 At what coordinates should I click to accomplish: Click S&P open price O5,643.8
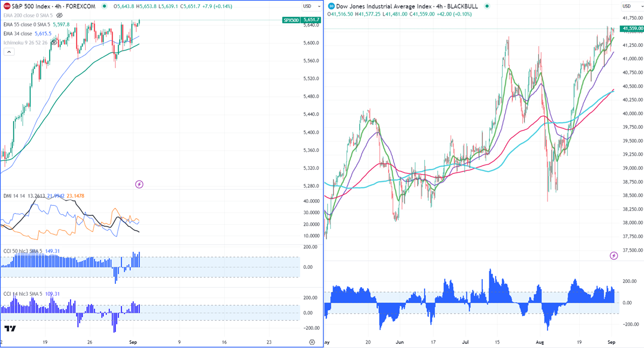[124, 6]
